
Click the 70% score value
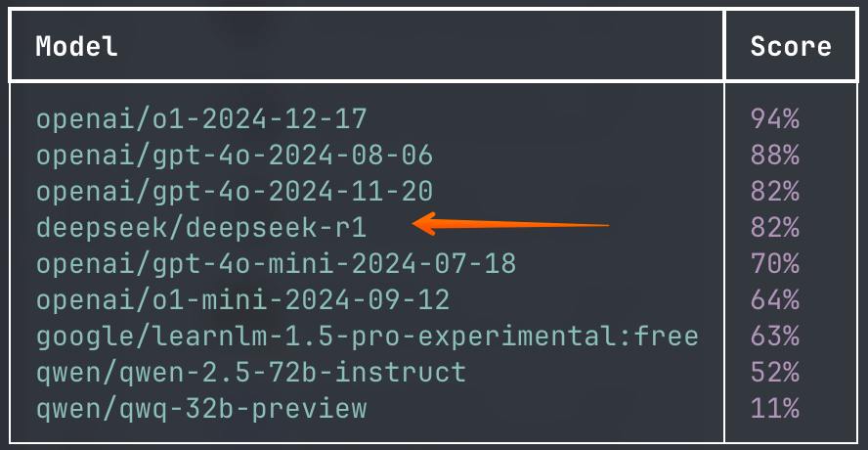(775, 264)
